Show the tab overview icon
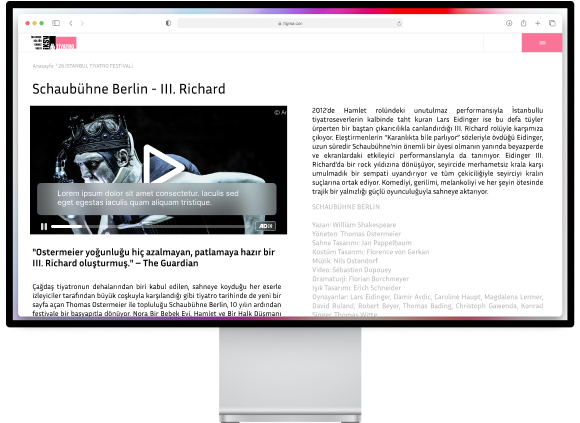Viewport: 580px width, 423px height. pyautogui.click(x=552, y=23)
